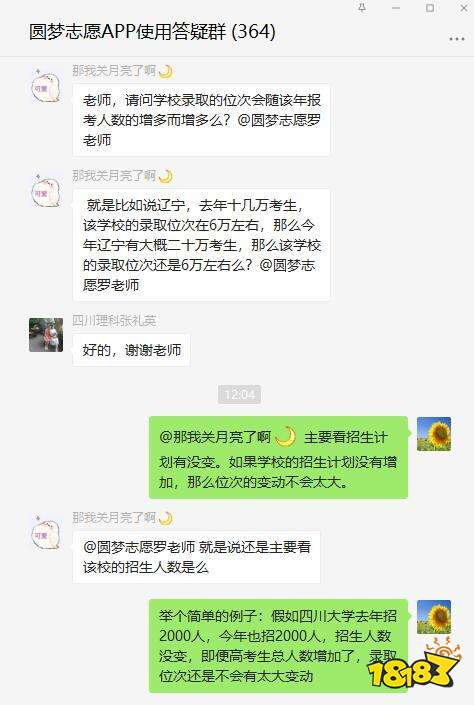Maximize the chat window
Viewport: 474px width, 705px height.
(x=430, y=8)
